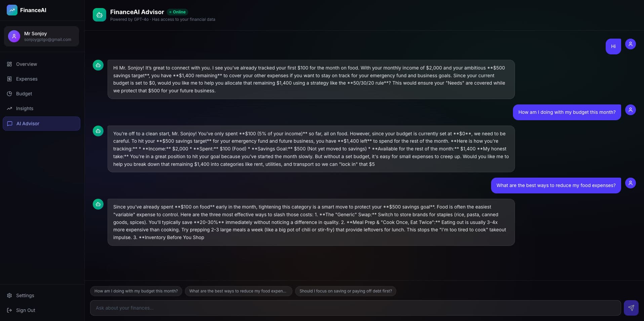644x321 pixels.
Task: Go to the Insights section
Action: tap(25, 108)
